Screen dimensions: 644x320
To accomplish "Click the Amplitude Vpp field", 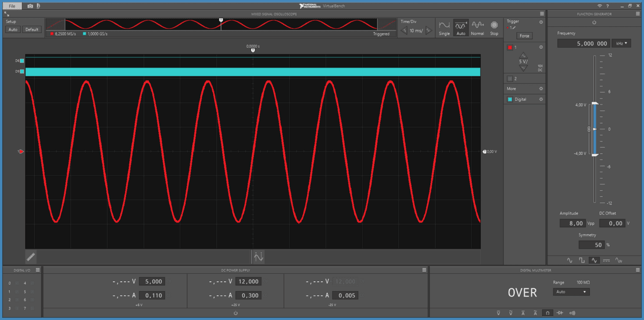I will [573, 223].
